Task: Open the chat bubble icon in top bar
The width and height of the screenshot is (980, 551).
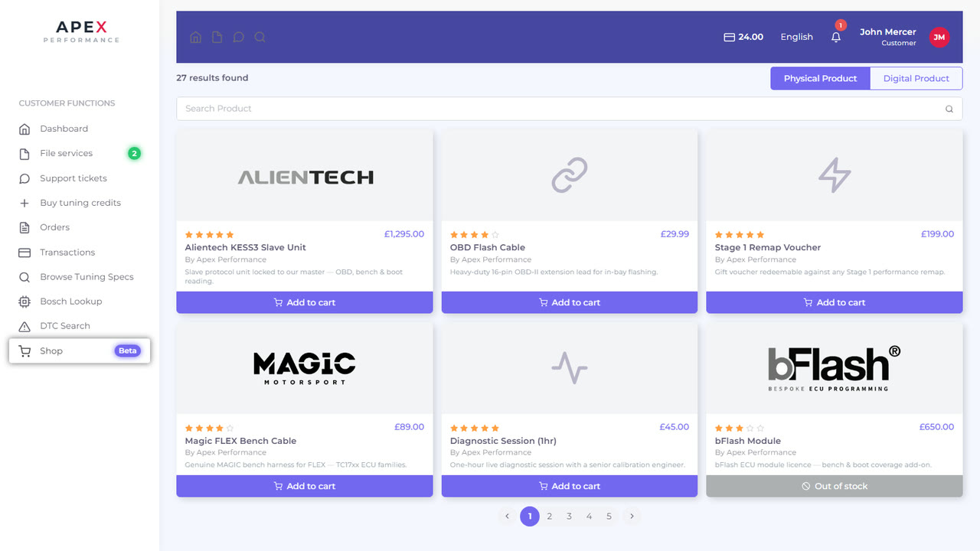Action: pos(239,37)
